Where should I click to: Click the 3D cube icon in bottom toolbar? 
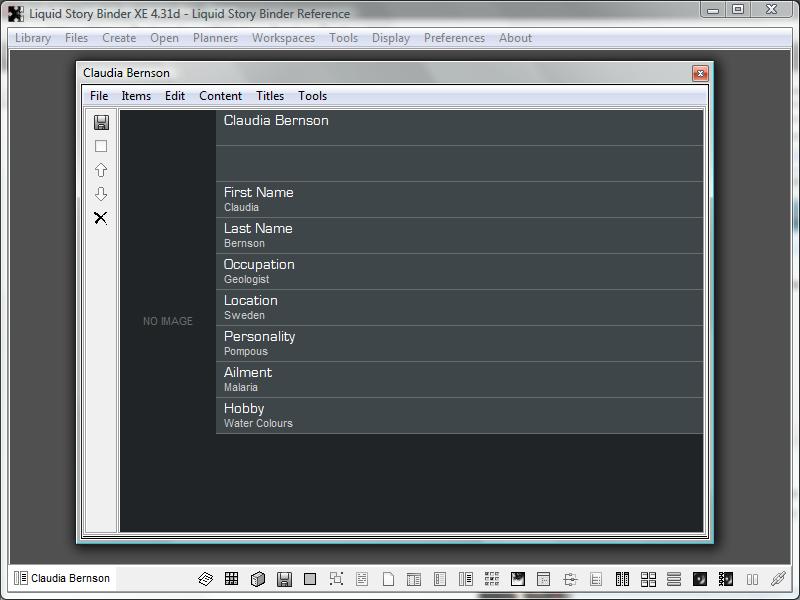[257, 579]
